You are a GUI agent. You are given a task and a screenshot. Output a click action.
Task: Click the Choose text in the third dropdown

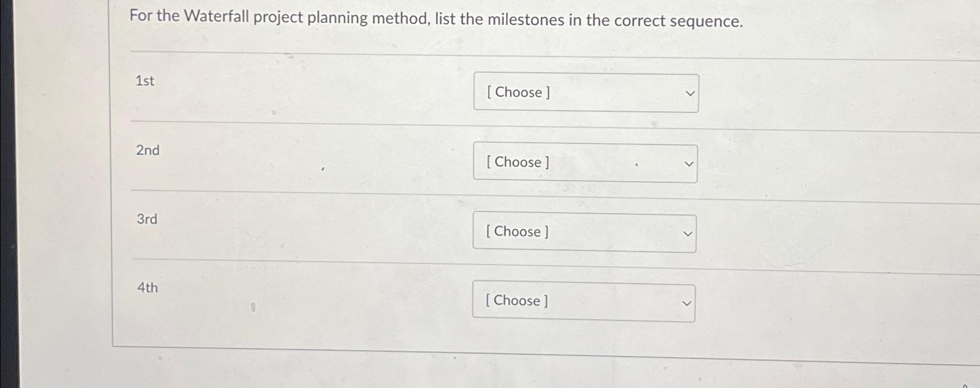[515, 231]
